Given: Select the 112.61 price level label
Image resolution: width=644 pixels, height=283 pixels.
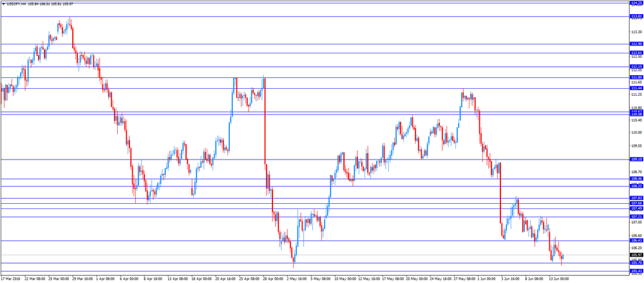Looking at the screenshot, I should [x=637, y=53].
